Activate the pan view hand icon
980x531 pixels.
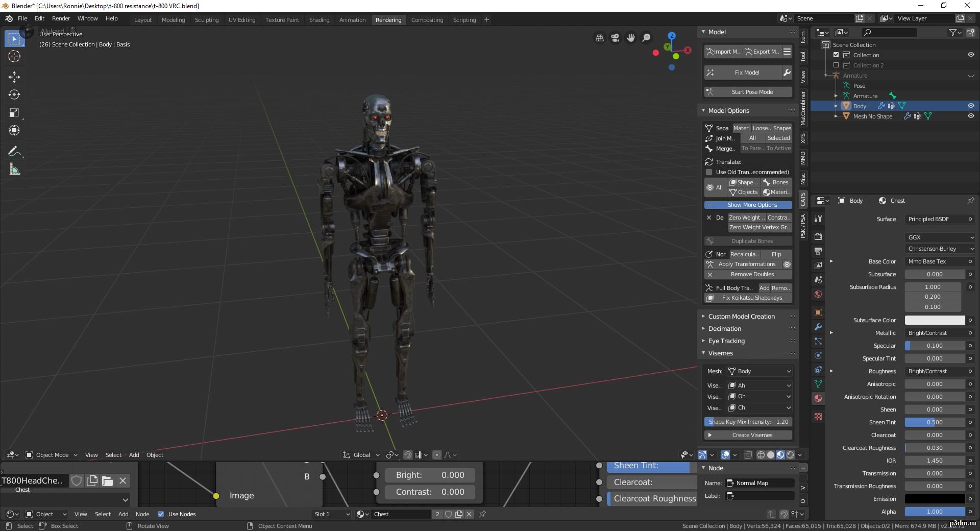pos(631,38)
